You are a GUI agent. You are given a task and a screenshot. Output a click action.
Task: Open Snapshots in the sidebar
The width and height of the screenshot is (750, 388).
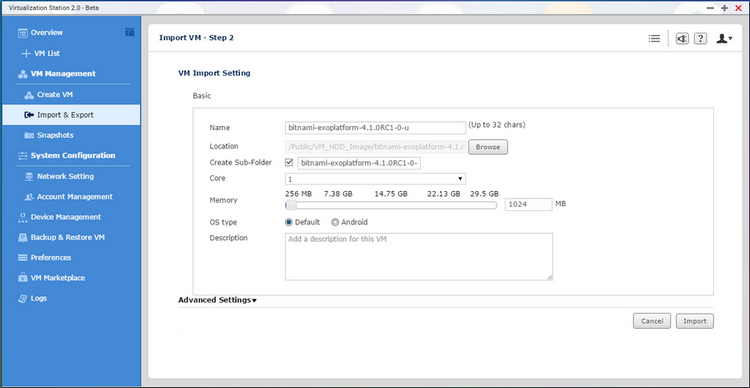[x=55, y=135]
